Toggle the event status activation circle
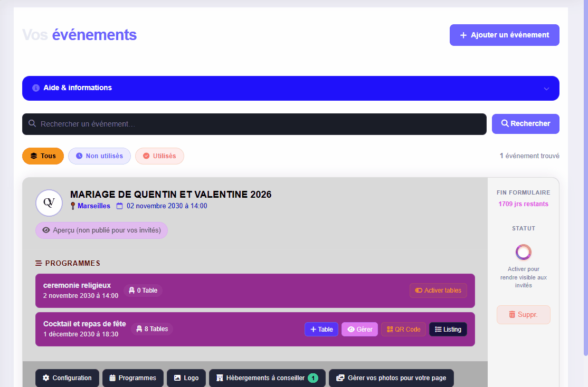 (x=523, y=252)
